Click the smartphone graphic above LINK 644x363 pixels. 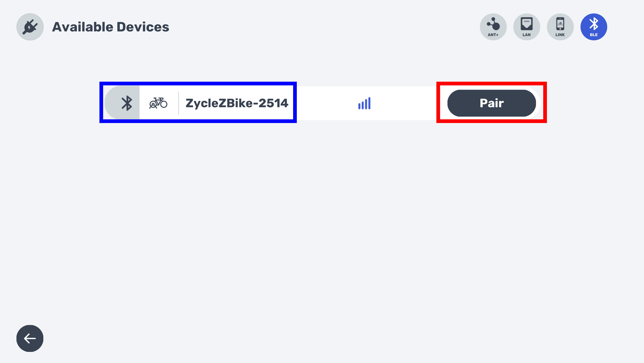click(560, 24)
